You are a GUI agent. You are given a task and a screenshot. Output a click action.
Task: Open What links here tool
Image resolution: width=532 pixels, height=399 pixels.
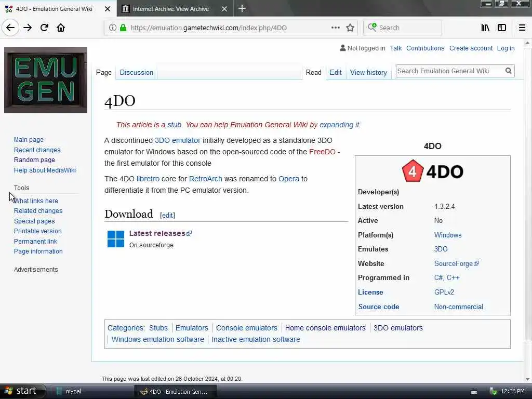click(36, 201)
